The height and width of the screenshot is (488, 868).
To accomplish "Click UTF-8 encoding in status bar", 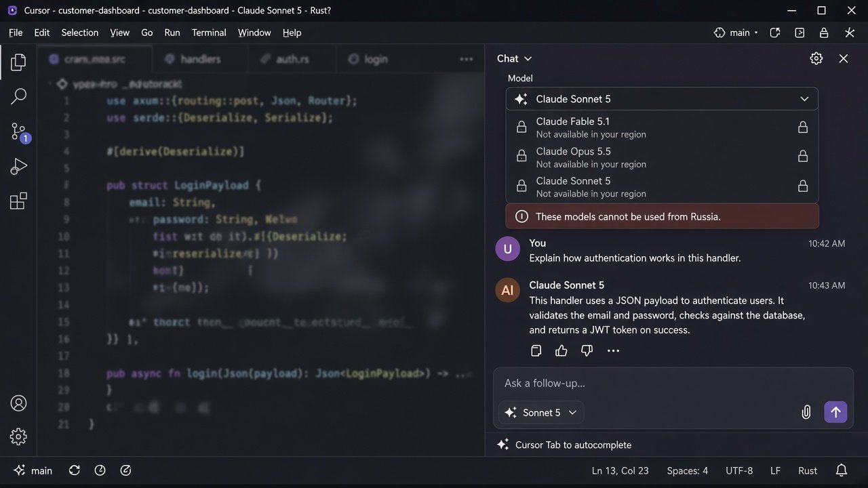I will 739,470.
